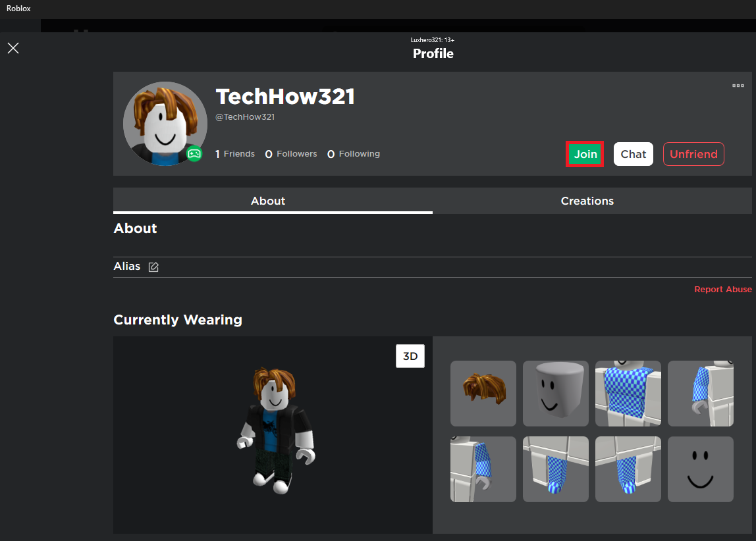This screenshot has width=756, height=541.
Task: Toggle the 3D avatar view
Action: [x=410, y=355]
